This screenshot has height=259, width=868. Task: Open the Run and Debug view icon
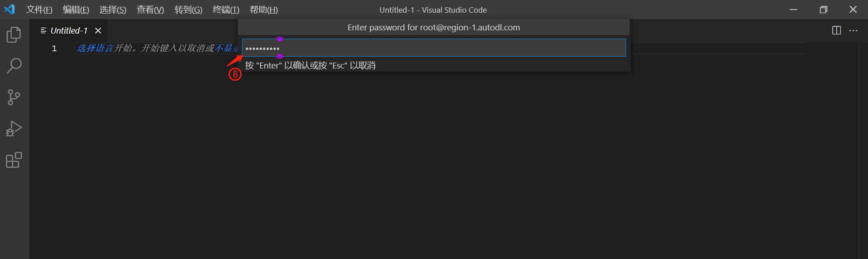[x=14, y=129]
